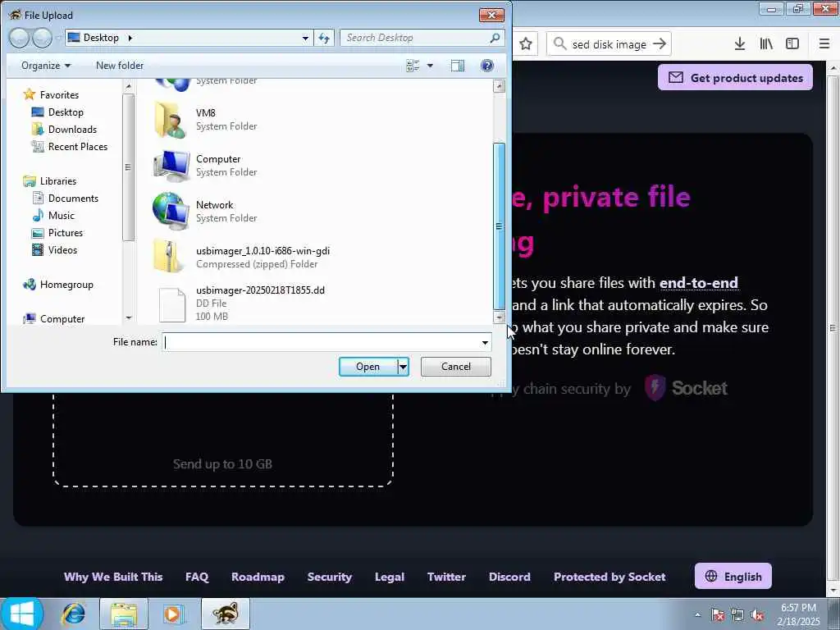Click the Open button

coord(368,367)
